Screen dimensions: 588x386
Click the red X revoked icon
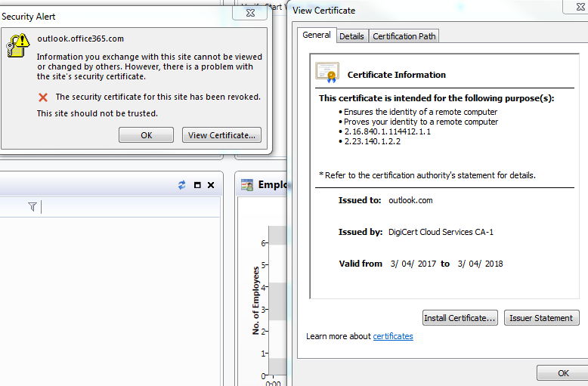click(x=43, y=97)
